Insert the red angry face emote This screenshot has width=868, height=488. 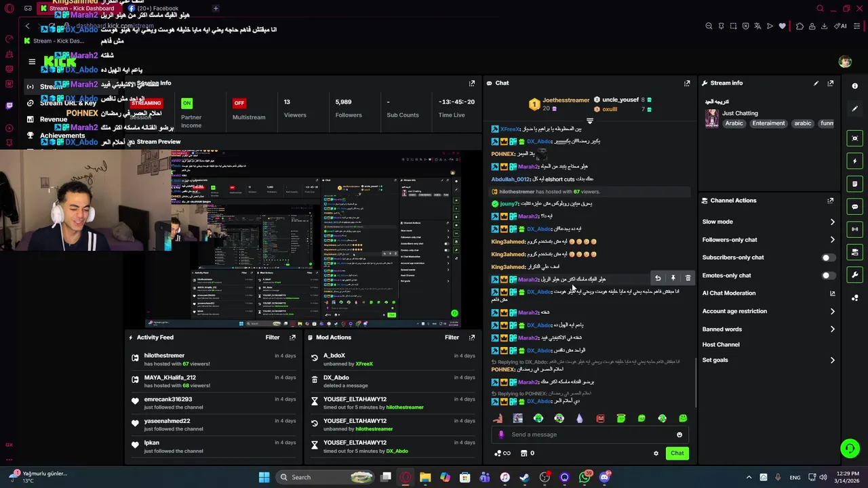600,418
